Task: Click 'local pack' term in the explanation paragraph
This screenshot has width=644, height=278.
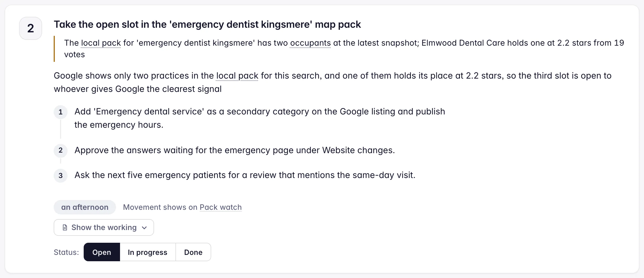Action: (x=237, y=76)
